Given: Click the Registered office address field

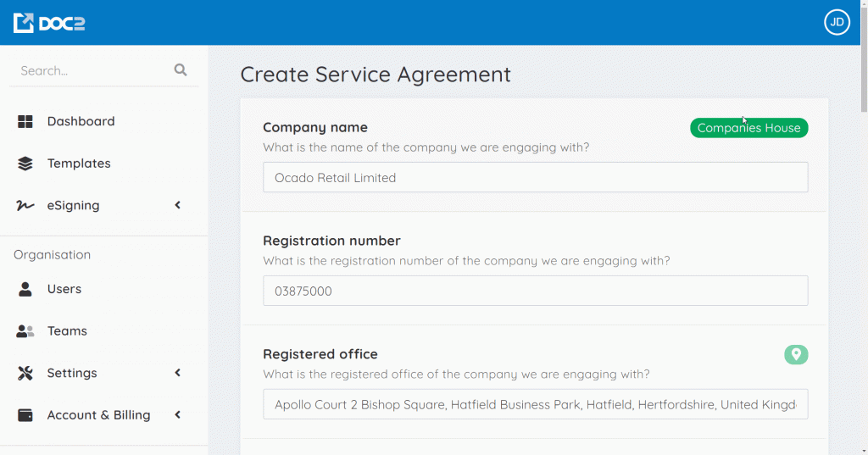Looking at the screenshot, I should (535, 404).
